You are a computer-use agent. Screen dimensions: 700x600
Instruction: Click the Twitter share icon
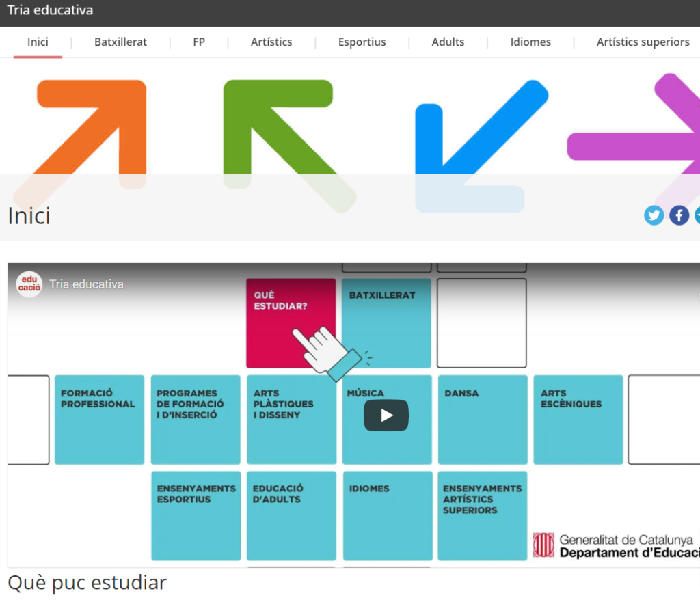pyautogui.click(x=654, y=216)
